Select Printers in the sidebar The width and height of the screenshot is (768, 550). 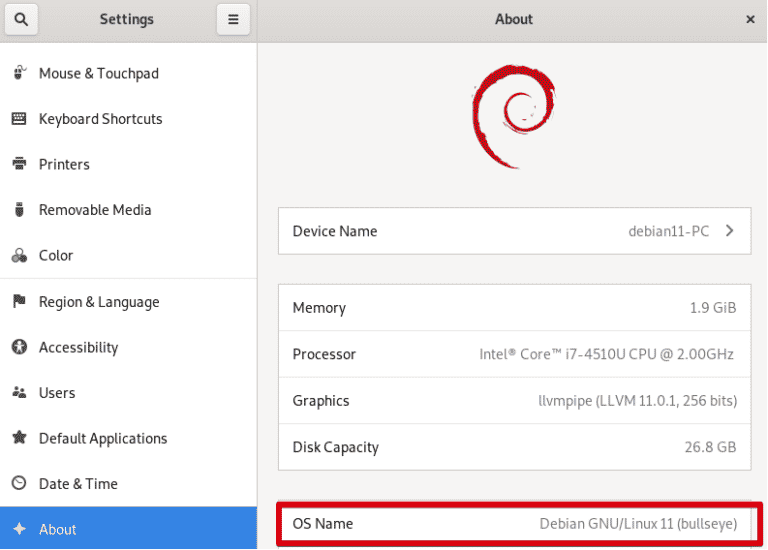pyautogui.click(x=128, y=165)
